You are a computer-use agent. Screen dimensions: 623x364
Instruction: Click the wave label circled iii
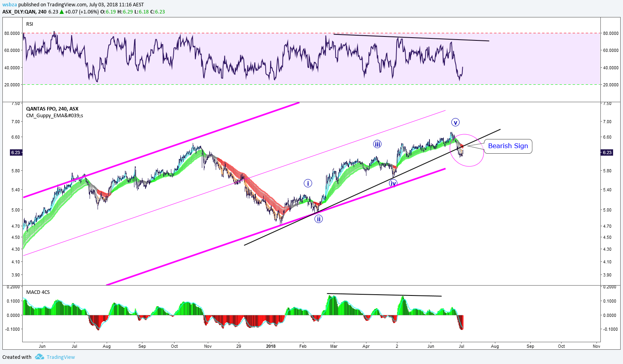(x=377, y=144)
